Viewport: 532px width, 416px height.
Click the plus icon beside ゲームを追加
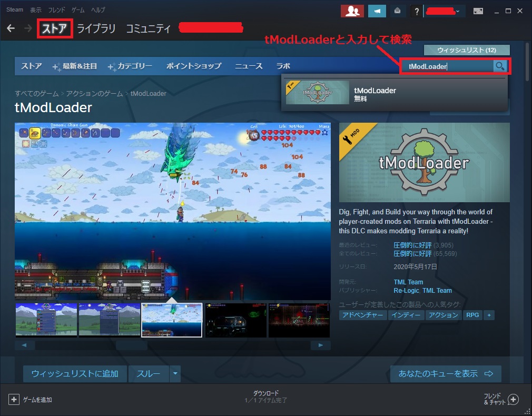[14, 399]
